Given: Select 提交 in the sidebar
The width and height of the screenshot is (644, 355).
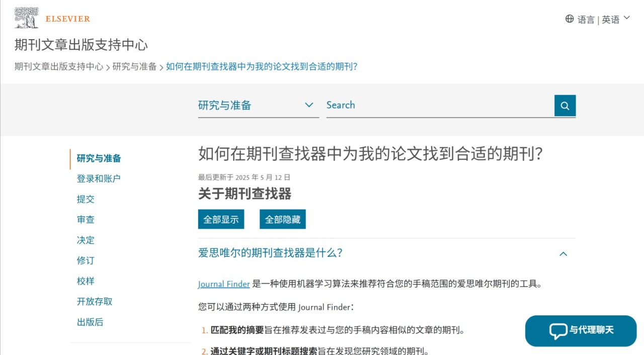Looking at the screenshot, I should tap(86, 199).
